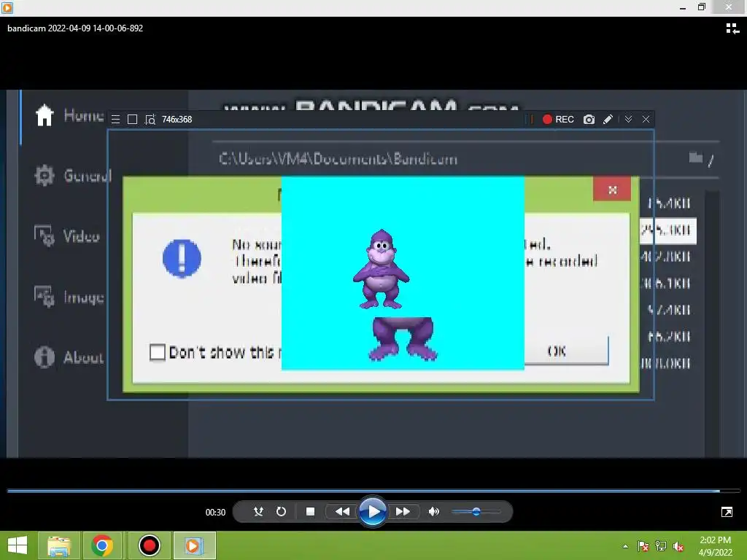This screenshot has height=560, width=747.
Task: Click the REC record button in Bandicam bar
Action: pyautogui.click(x=558, y=120)
